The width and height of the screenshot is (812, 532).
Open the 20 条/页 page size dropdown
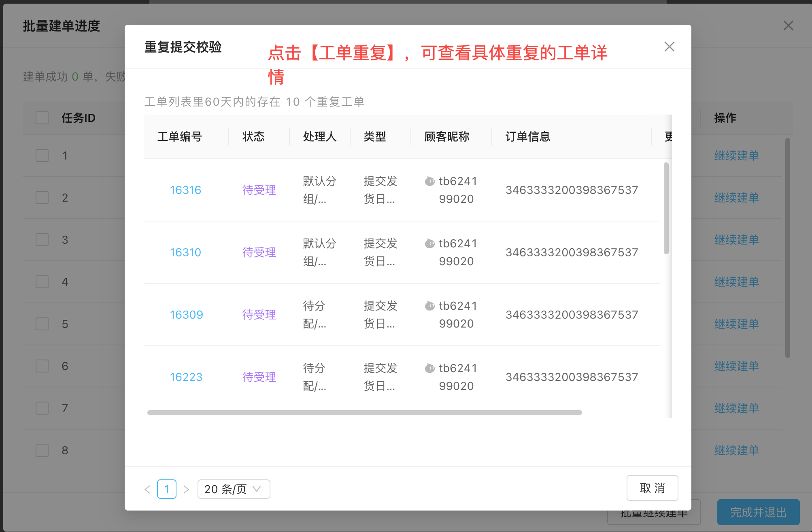[234, 489]
